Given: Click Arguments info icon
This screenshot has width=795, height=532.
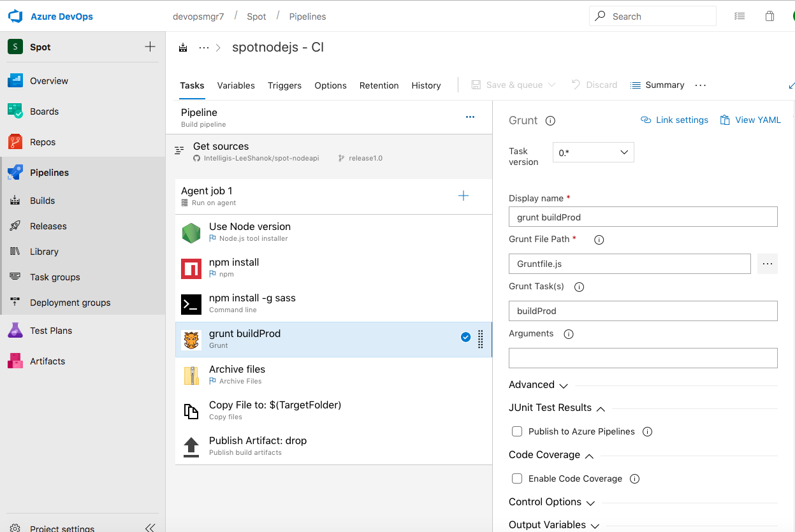Looking at the screenshot, I should (569, 334).
